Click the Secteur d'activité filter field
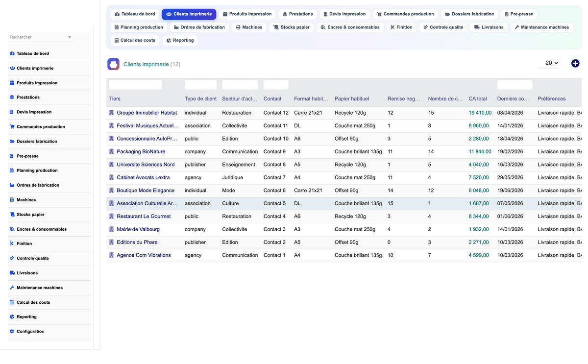This screenshot has width=588, height=364. (240, 85)
